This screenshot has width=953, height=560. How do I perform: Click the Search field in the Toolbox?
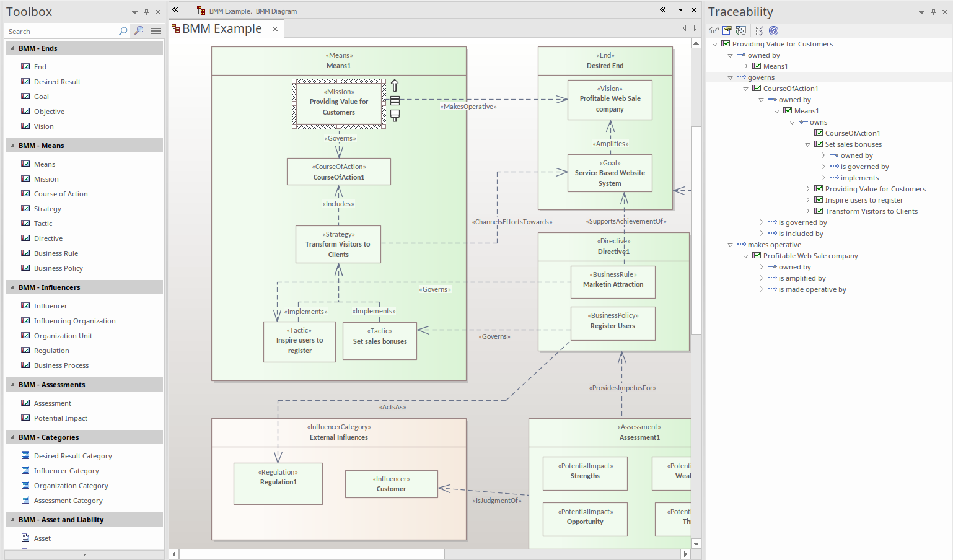click(62, 31)
